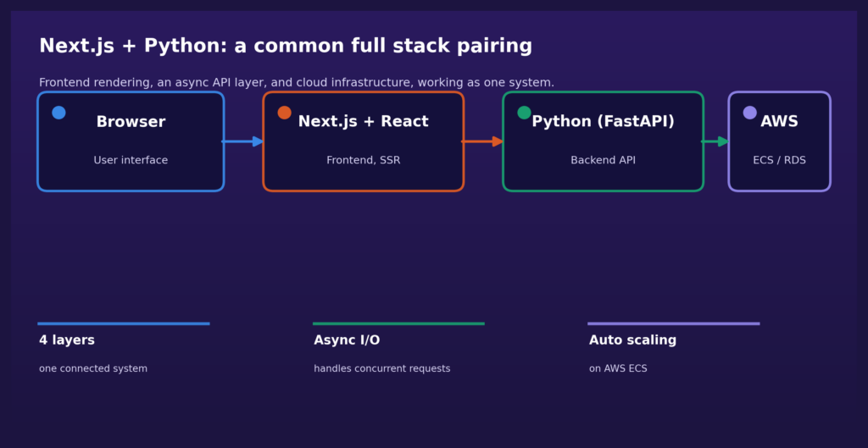Click the orange dot in the Next.js + React box
The width and height of the screenshot is (868, 448).
tap(285, 113)
